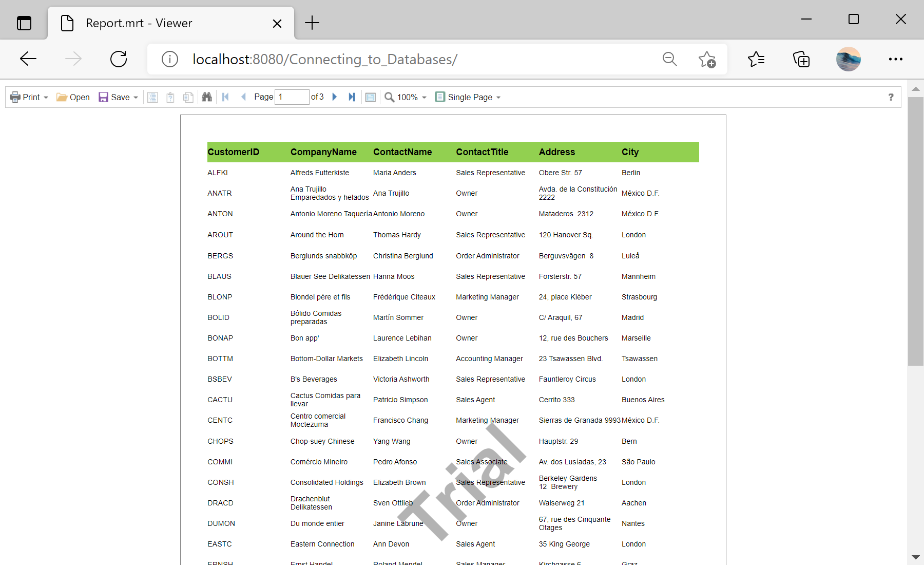This screenshot has width=924, height=565.
Task: Refresh the browser page
Action: [x=119, y=59]
